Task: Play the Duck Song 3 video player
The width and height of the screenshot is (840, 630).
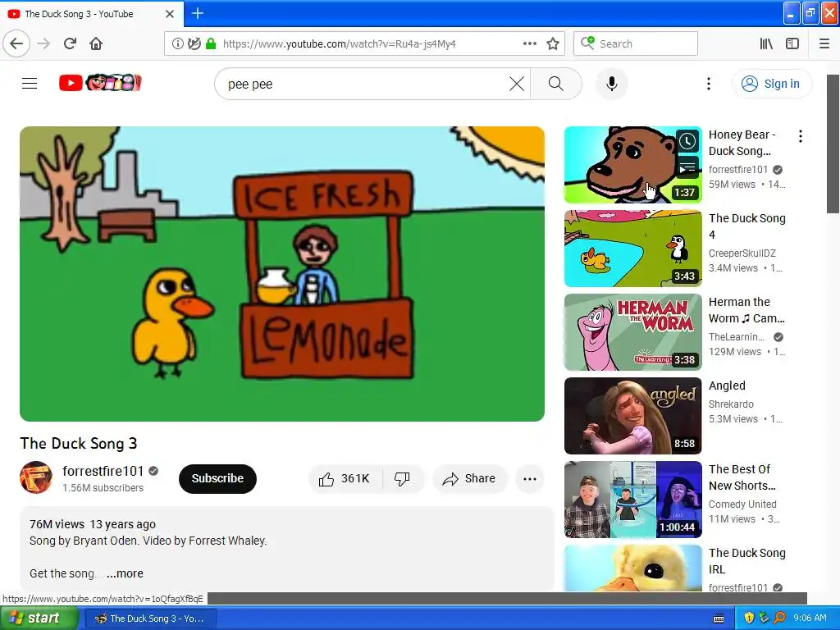Action: click(x=282, y=274)
